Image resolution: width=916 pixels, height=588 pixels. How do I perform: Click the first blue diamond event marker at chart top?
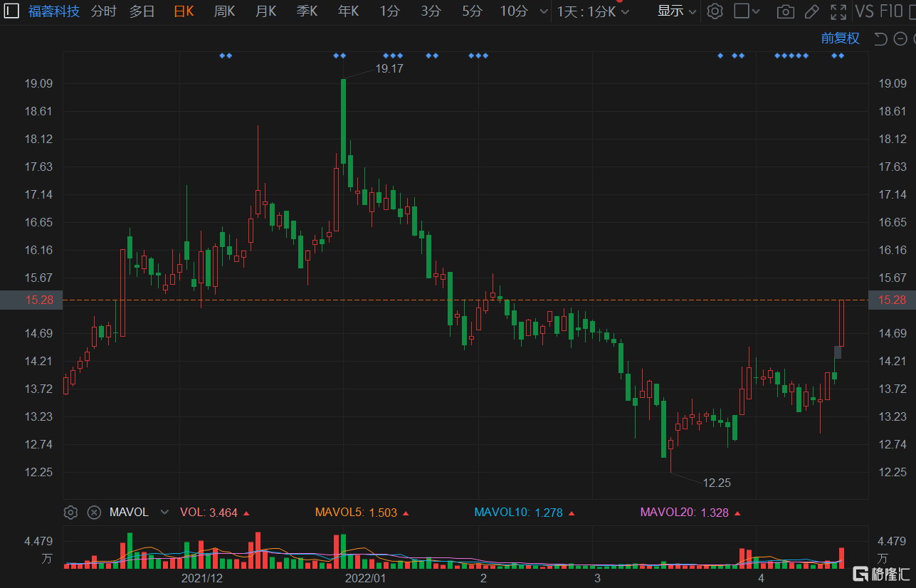click(x=222, y=56)
